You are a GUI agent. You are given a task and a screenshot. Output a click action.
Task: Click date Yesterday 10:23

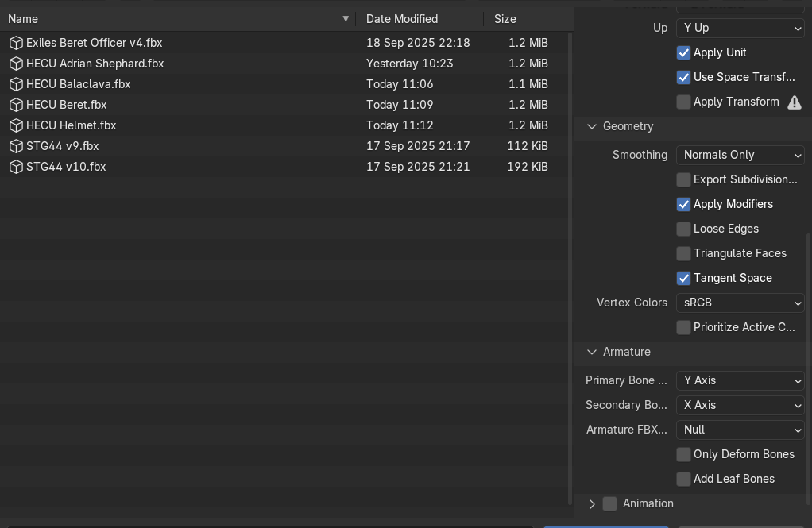(x=410, y=64)
